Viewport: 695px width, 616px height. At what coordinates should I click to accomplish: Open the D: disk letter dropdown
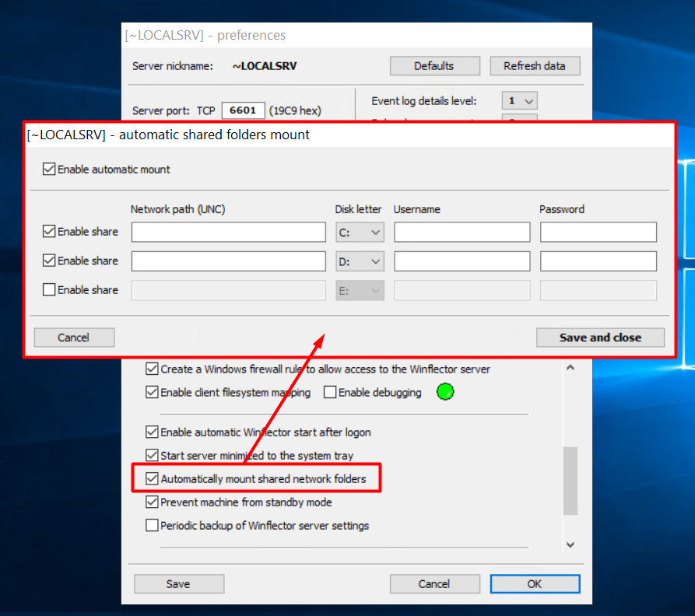pyautogui.click(x=360, y=261)
